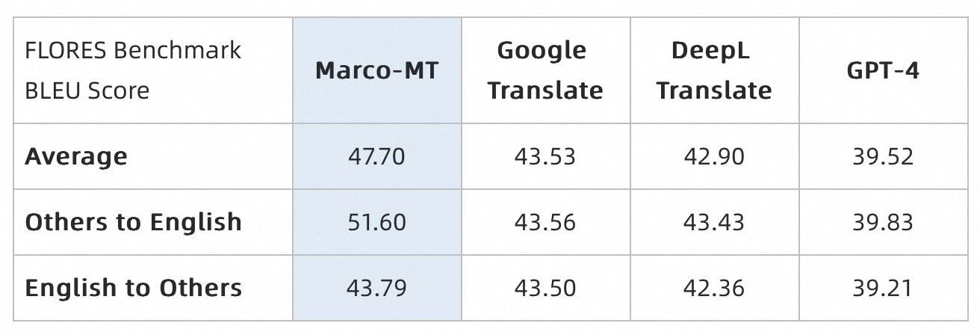This screenshot has height=332, width=980.
Task: Click the 43.79 score cell
Action: pyautogui.click(x=376, y=288)
